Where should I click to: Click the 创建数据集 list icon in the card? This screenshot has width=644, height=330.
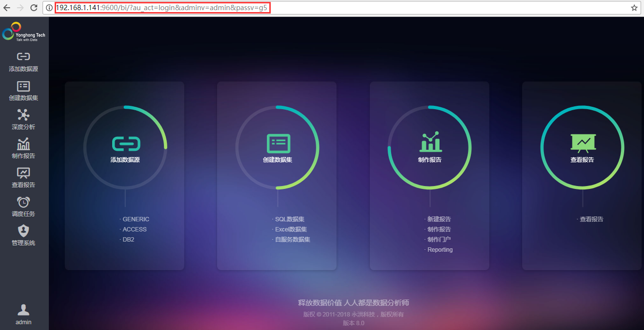(x=278, y=143)
